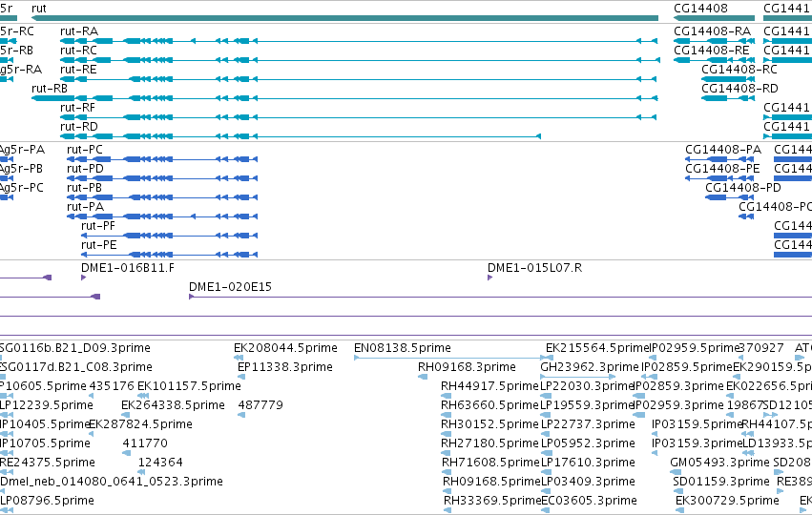
Task: Click the arrow marker under DME1-015L07.R
Action: [x=489, y=278]
